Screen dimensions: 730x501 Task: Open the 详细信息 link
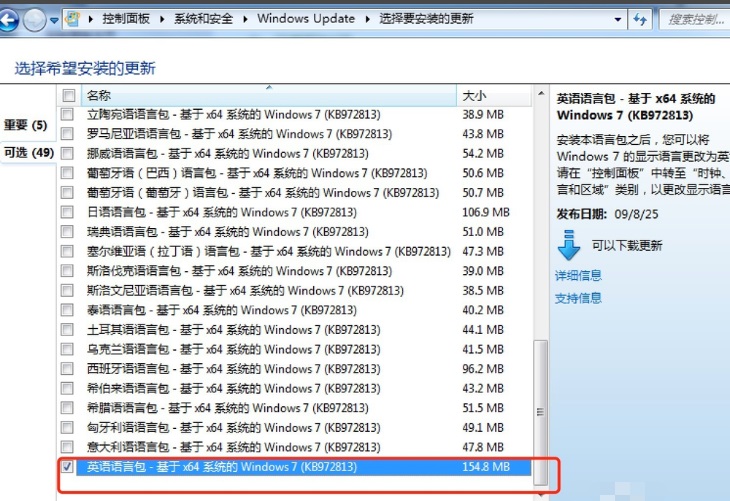pyautogui.click(x=578, y=275)
